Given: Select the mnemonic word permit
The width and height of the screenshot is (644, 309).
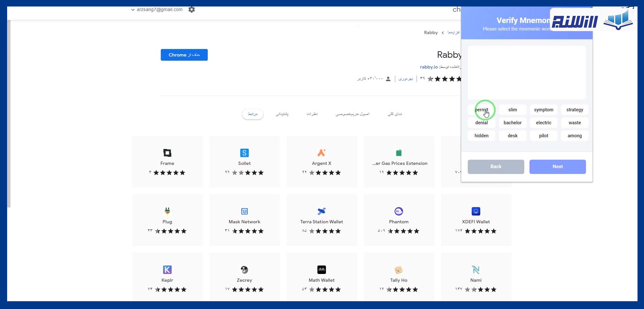Looking at the screenshot, I should click(x=482, y=110).
